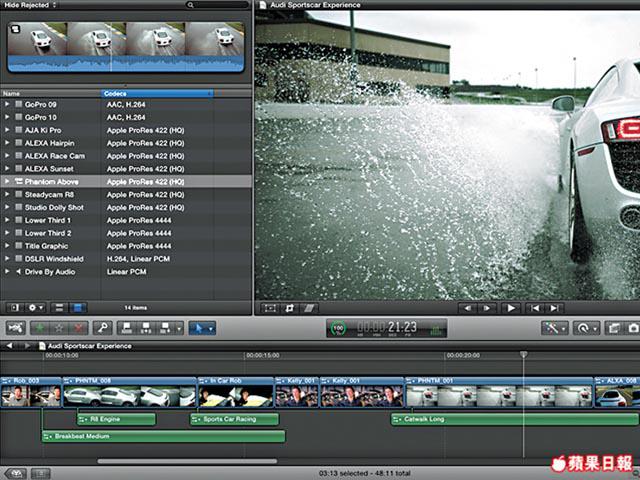This screenshot has height=480, width=640.
Task: Select the R8 Engine audio clip
Action: (116, 419)
